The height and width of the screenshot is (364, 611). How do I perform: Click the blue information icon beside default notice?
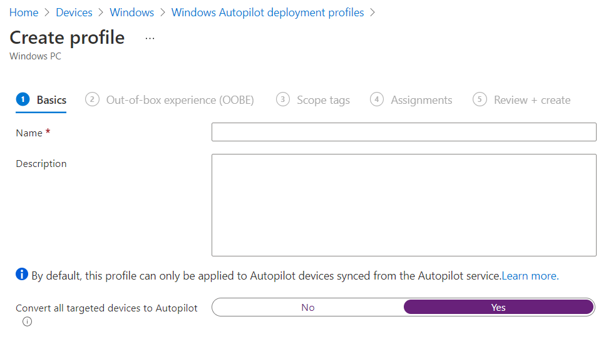(x=22, y=275)
